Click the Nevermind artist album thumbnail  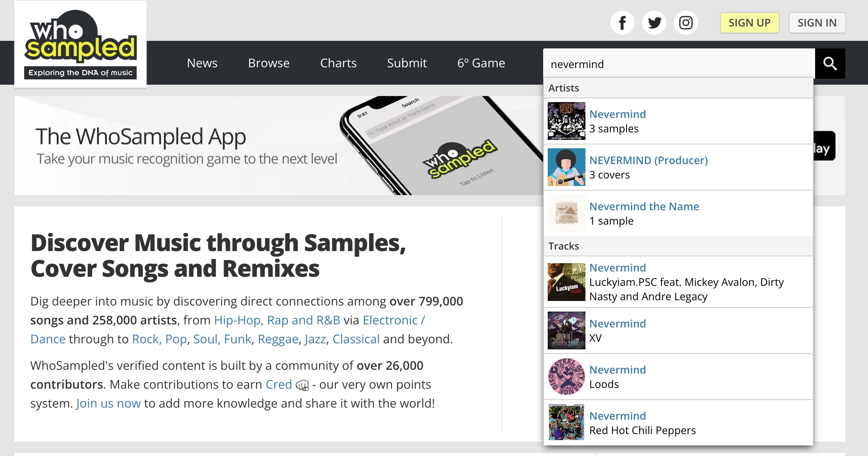566,121
